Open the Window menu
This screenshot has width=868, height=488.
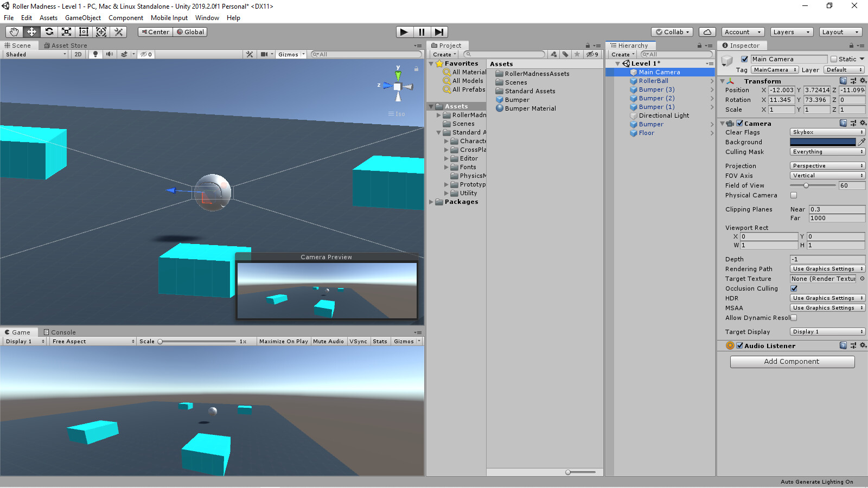pos(207,18)
